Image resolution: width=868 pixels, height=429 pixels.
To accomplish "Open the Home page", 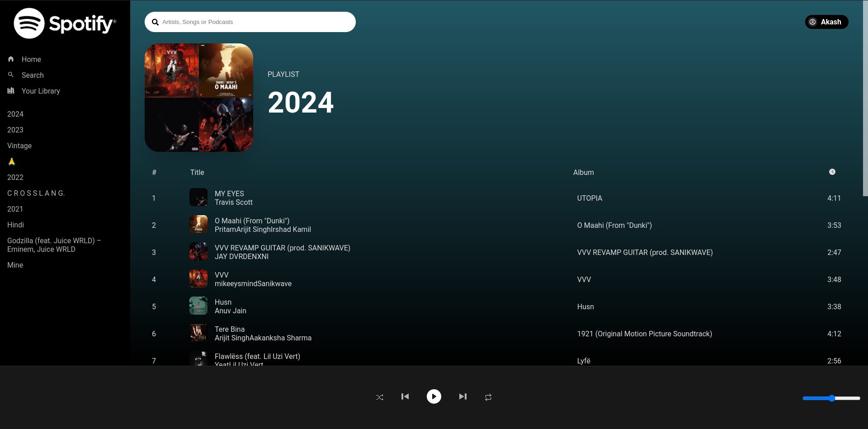I will pyautogui.click(x=31, y=59).
